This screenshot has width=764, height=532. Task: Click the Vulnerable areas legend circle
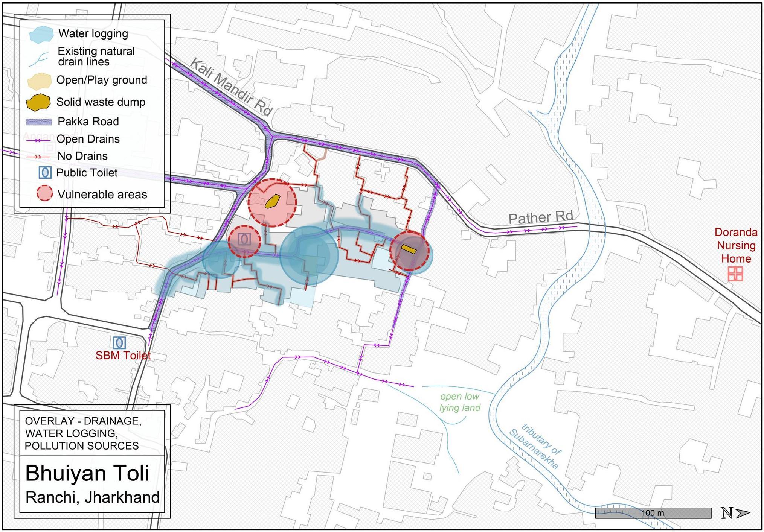point(44,194)
